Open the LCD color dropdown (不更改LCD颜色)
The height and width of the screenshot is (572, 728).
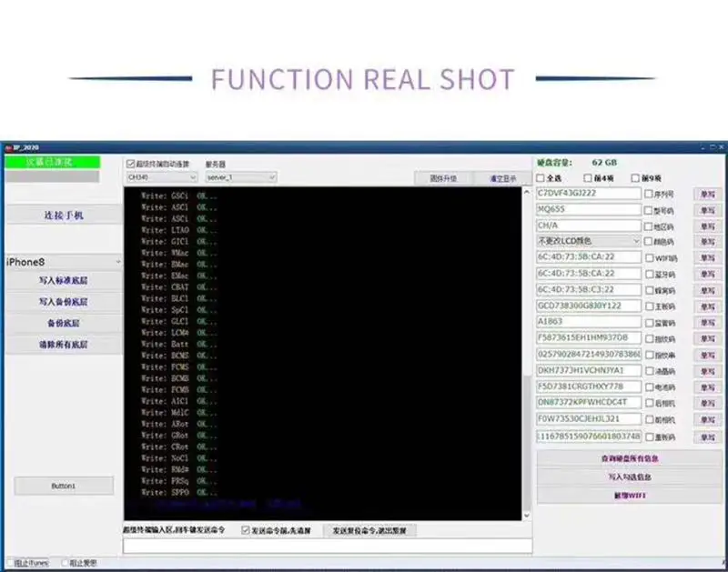[589, 241]
